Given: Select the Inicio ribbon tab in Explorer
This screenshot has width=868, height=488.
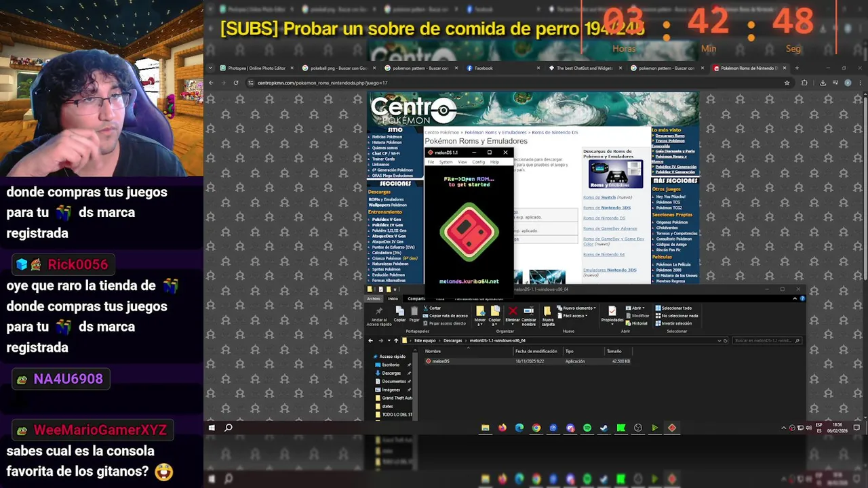Looking at the screenshot, I should coord(393,299).
